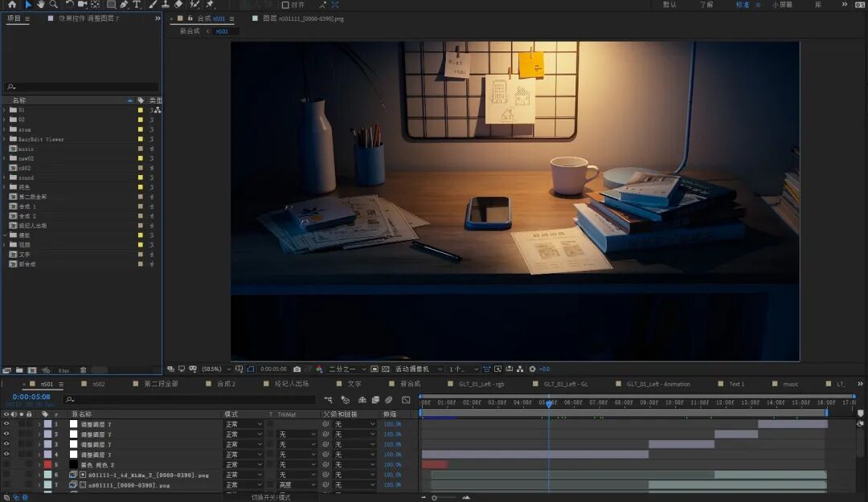The height and width of the screenshot is (502, 868).
Task: Click the 切换开关/模式 button
Action: [x=271, y=497]
